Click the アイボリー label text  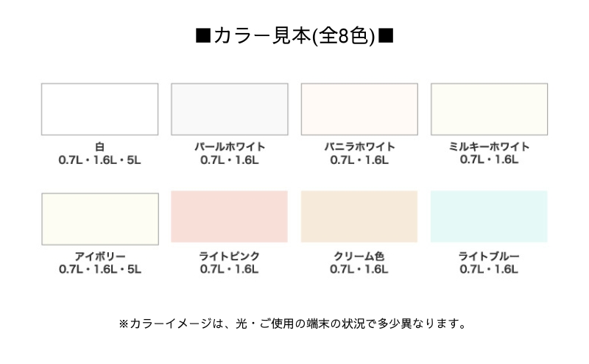100,257
